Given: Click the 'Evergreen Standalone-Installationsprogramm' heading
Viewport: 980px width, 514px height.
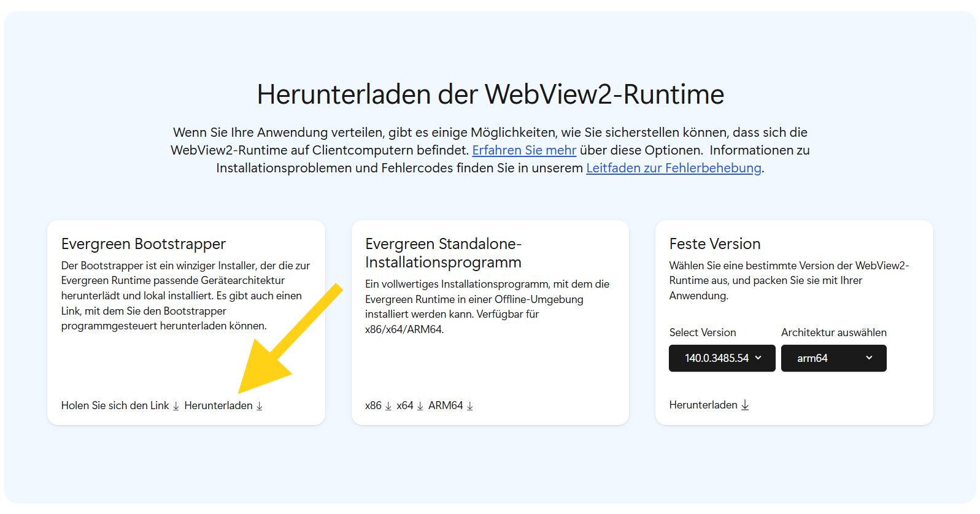Looking at the screenshot, I should tap(443, 253).
